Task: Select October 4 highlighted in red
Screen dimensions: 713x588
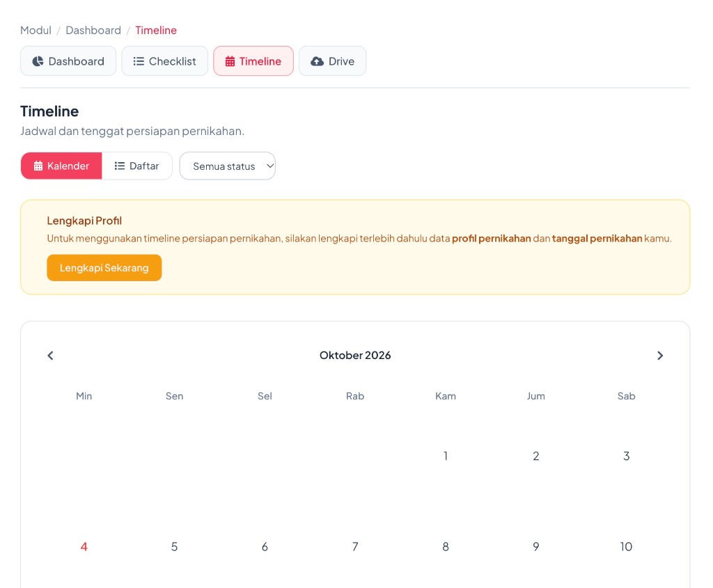Action: click(84, 547)
